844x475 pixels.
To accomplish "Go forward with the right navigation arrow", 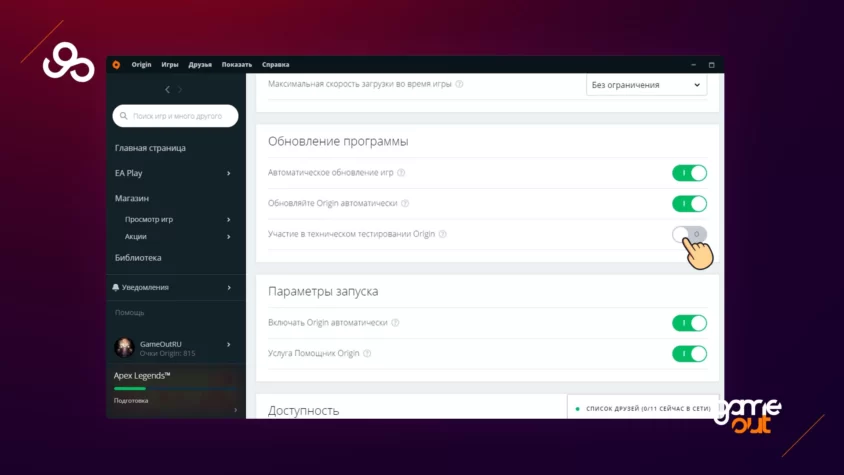I will pos(180,89).
